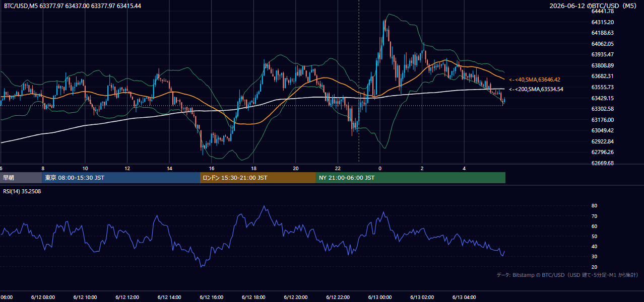Click price axis label 63049.42

(602, 130)
